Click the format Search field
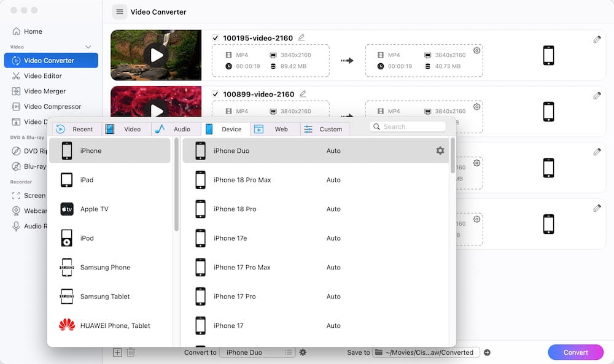 pos(408,127)
